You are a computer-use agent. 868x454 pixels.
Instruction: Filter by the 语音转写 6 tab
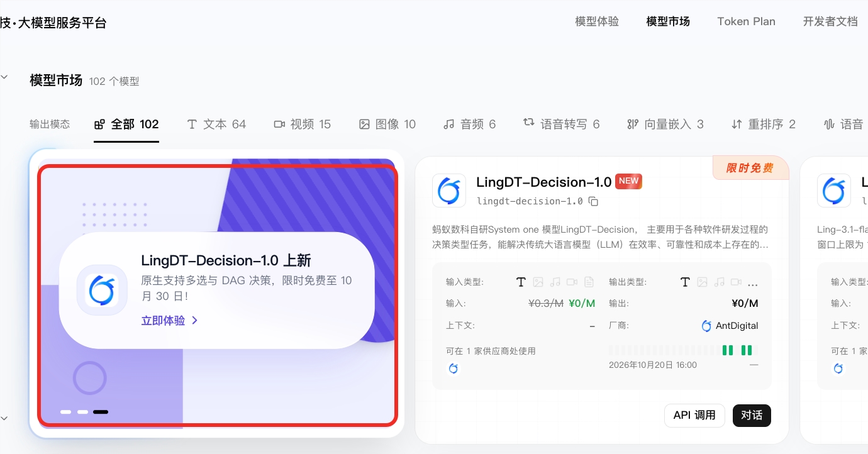click(562, 125)
